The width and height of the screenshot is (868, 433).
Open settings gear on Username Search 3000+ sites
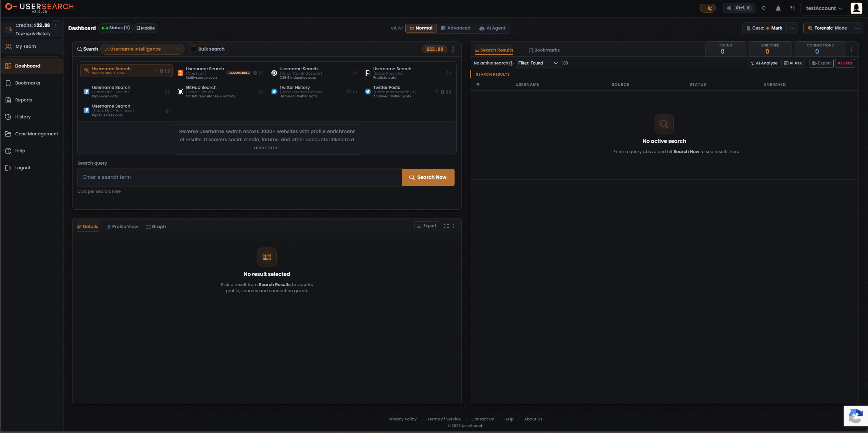click(161, 71)
